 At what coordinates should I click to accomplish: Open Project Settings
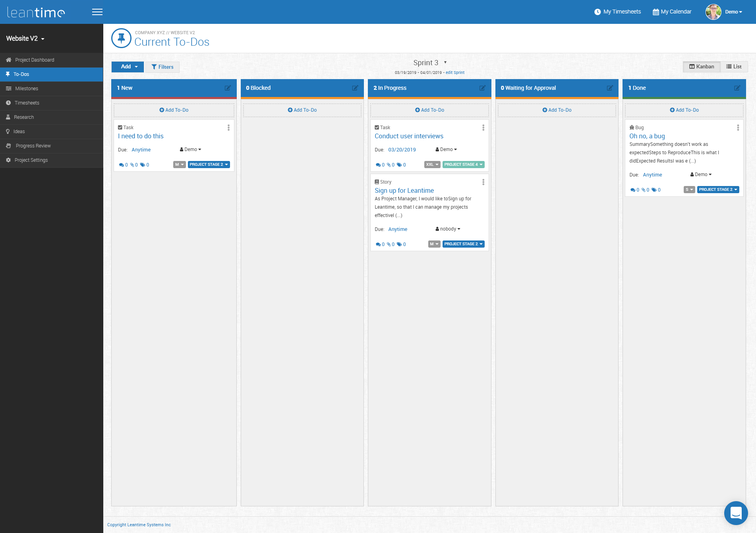pos(52,160)
